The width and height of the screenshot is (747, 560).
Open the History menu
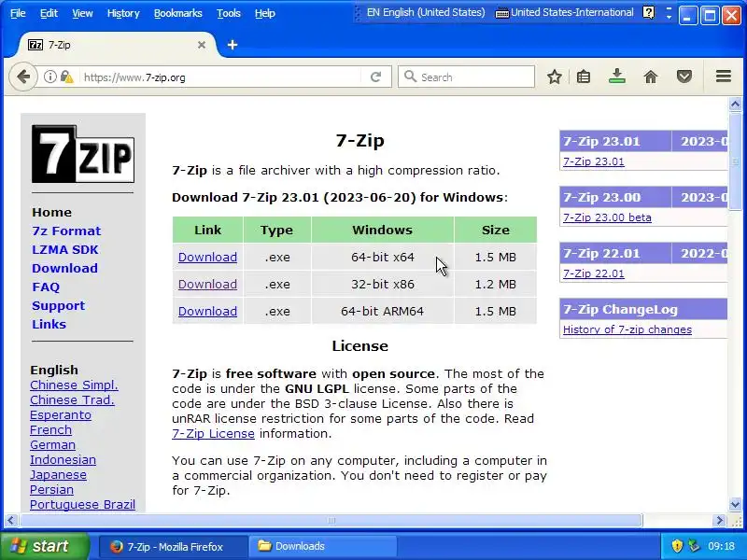click(x=123, y=13)
